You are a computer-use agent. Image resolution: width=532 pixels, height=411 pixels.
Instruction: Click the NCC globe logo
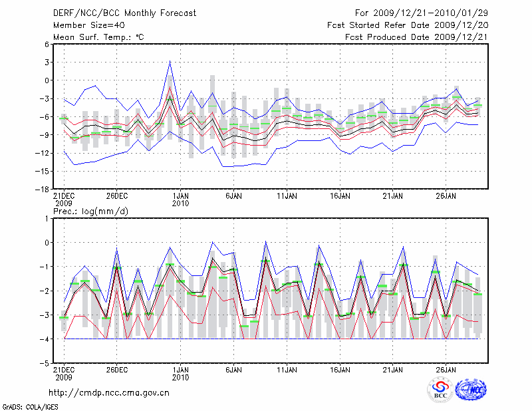(x=470, y=389)
